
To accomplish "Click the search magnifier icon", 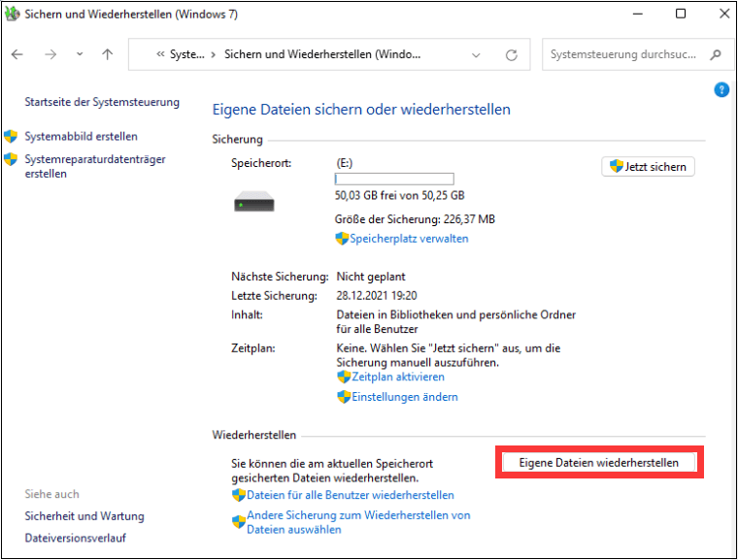I will (716, 54).
